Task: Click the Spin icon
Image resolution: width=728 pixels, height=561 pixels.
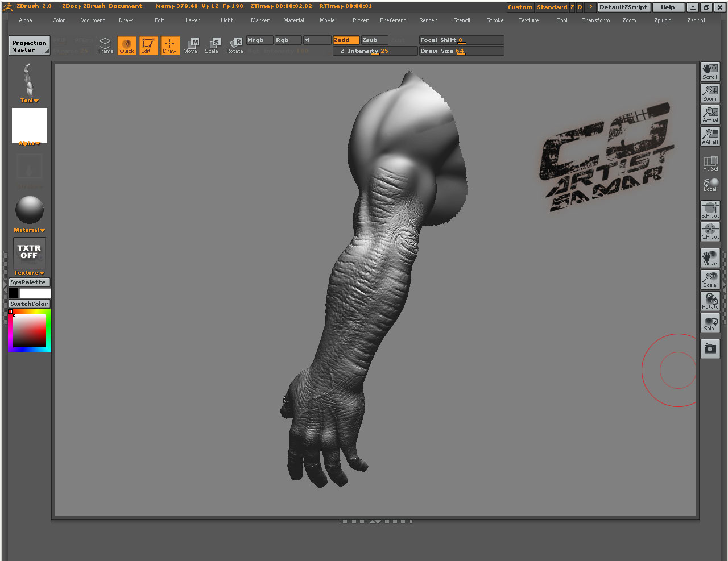Action: (710, 322)
